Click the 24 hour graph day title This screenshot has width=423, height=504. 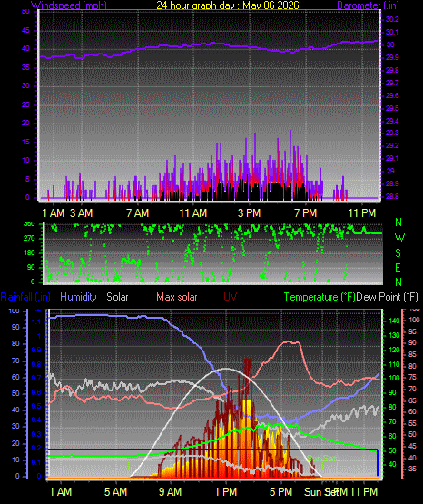click(x=228, y=5)
